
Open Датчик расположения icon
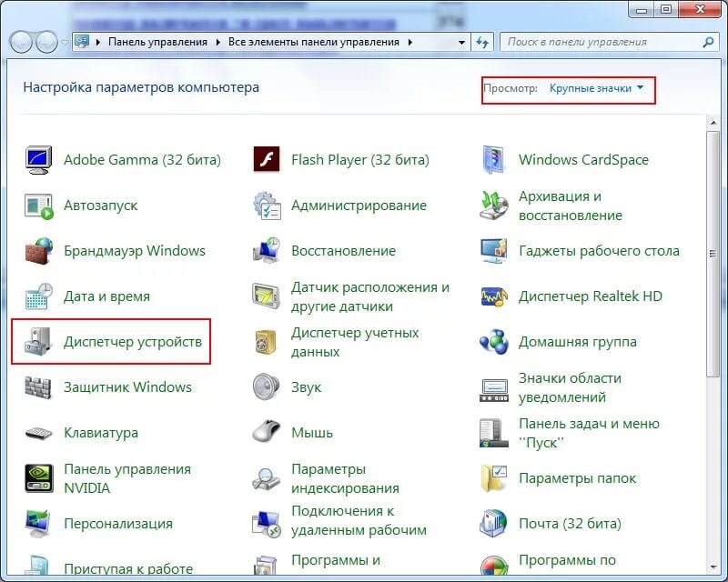click(266, 296)
